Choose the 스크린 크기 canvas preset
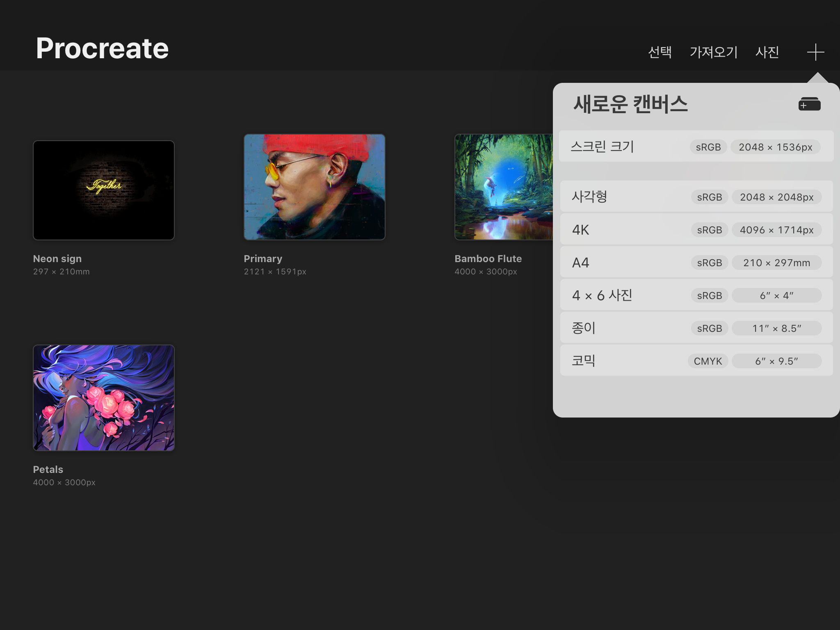Image resolution: width=840 pixels, height=630 pixels. 696,146
